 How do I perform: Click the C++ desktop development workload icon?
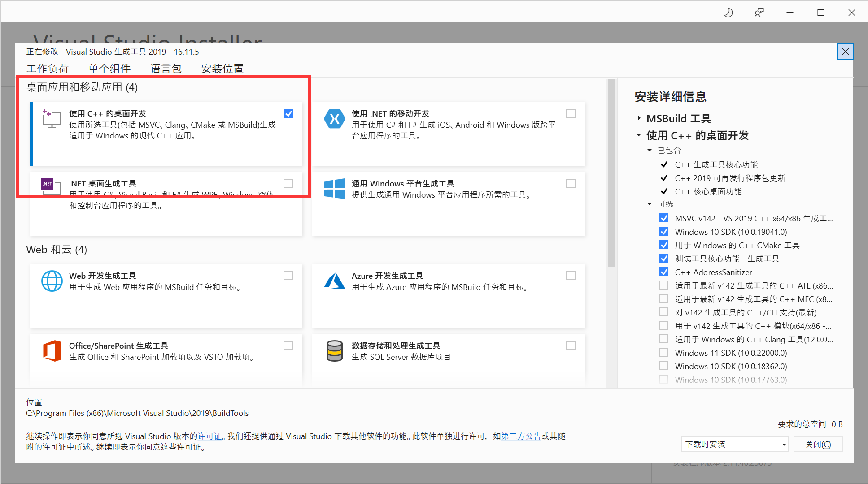pos(52,119)
